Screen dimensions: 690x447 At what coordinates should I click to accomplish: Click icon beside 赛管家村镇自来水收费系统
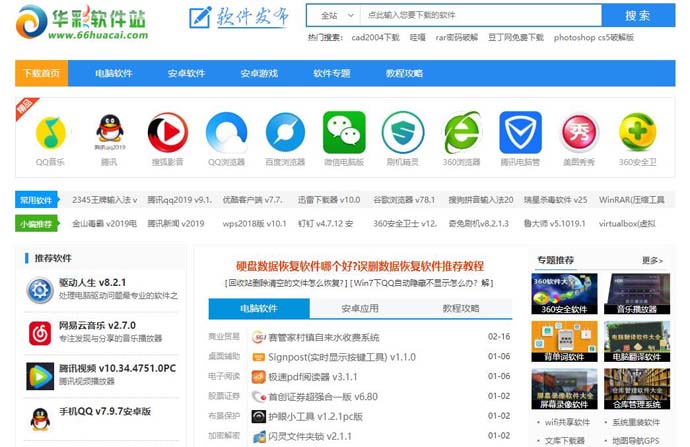[258, 337]
